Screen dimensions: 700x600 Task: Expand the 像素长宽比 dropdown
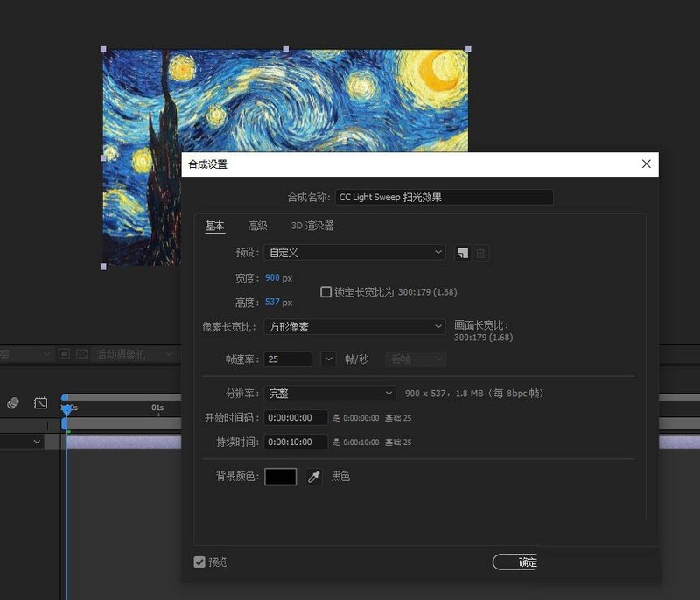point(355,327)
